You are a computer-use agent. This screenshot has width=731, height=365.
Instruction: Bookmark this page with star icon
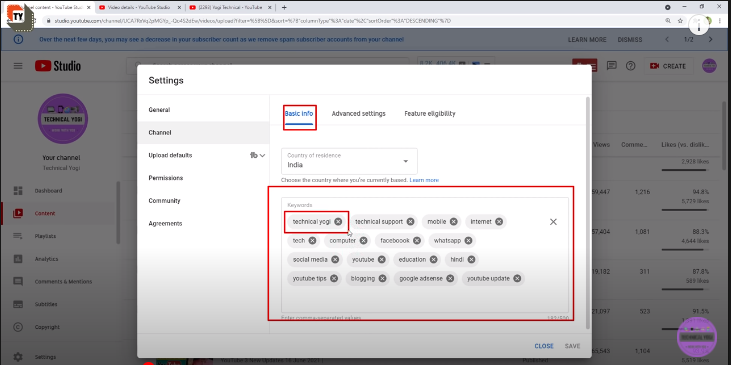click(680, 21)
